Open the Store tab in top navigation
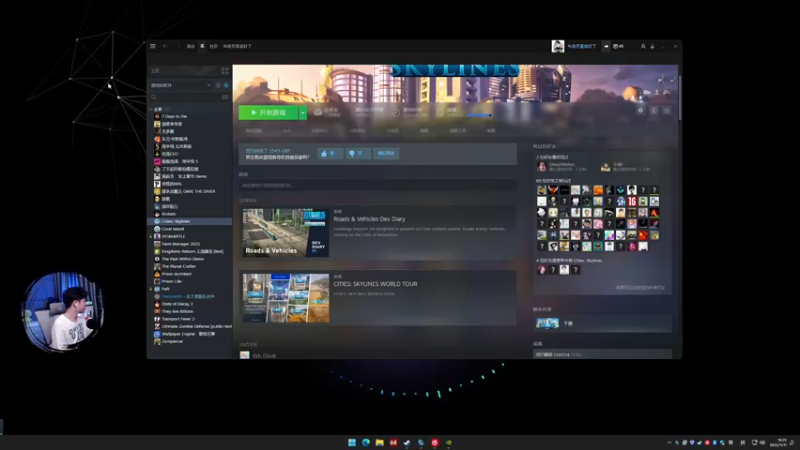This screenshot has height=450, width=800. (190, 46)
